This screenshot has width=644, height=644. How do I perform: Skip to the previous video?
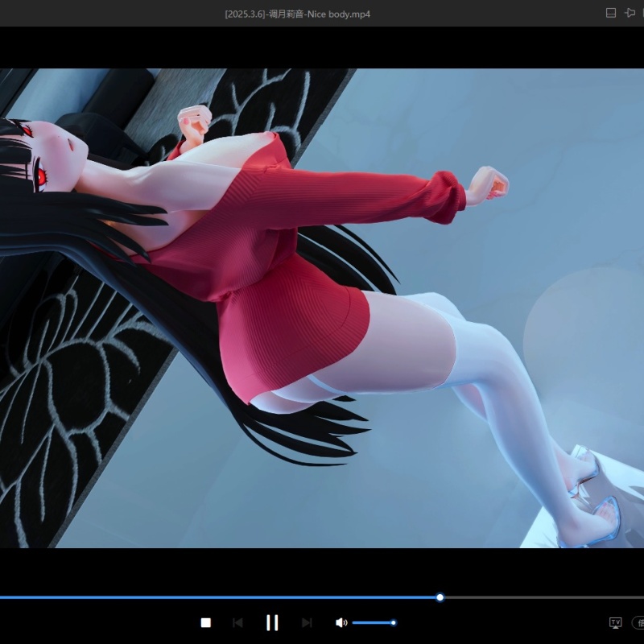[237, 622]
